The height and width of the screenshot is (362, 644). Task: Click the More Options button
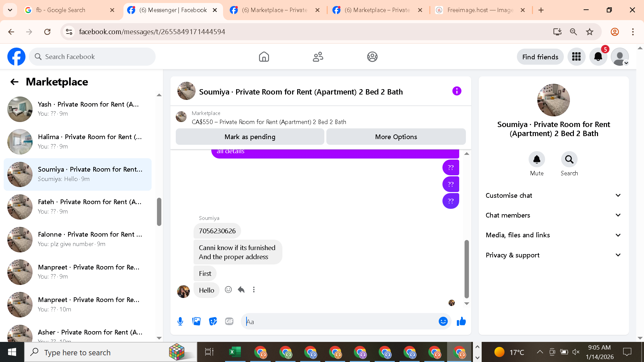396,137
